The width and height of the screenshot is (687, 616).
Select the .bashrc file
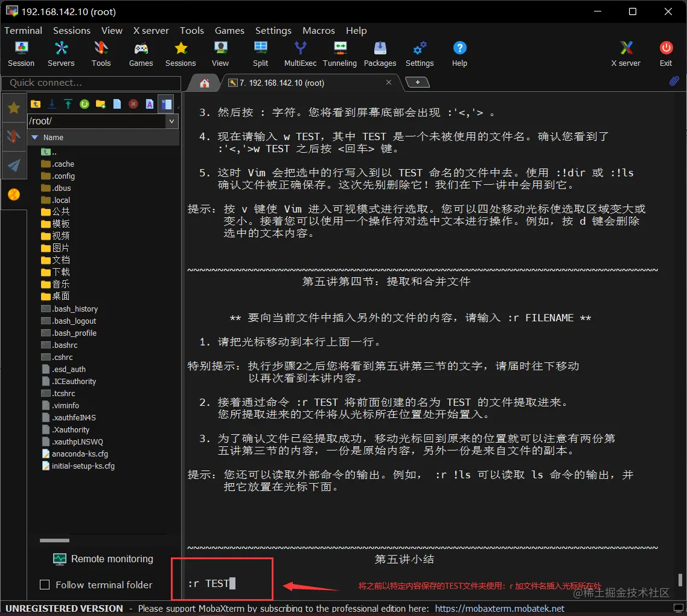point(59,345)
